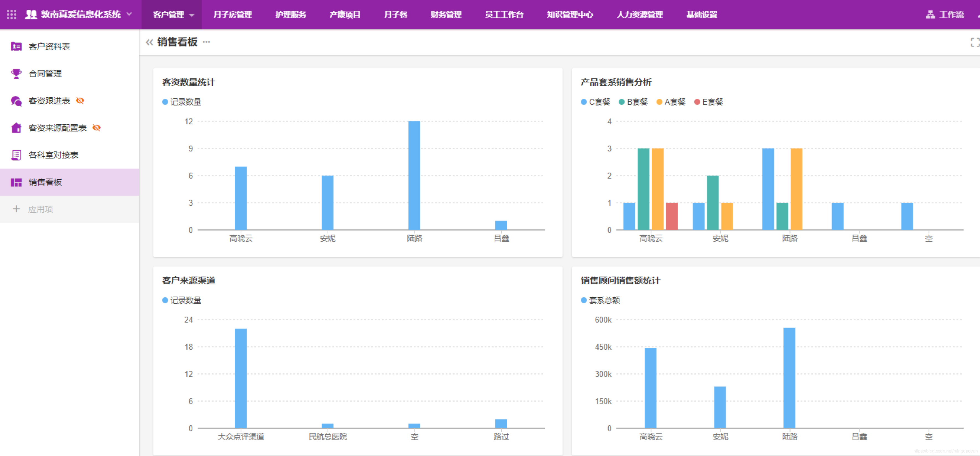Click the 客资数量统计 chart title

tap(188, 82)
